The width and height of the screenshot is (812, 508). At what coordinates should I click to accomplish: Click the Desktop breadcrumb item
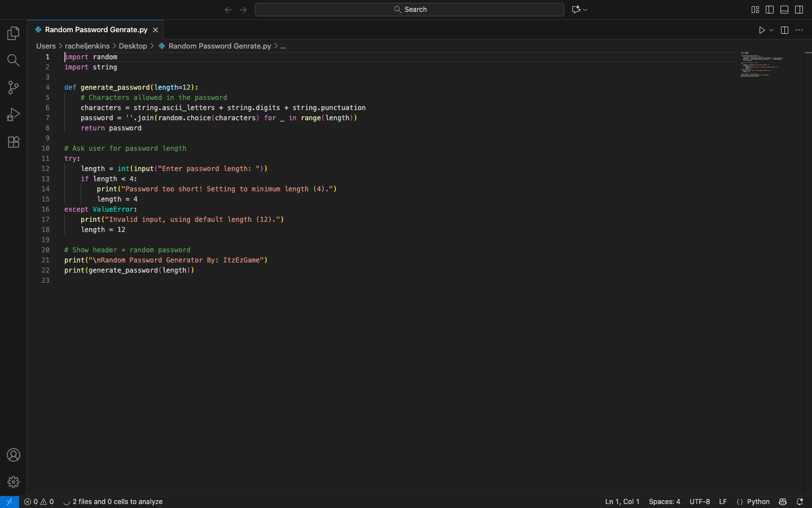point(133,46)
